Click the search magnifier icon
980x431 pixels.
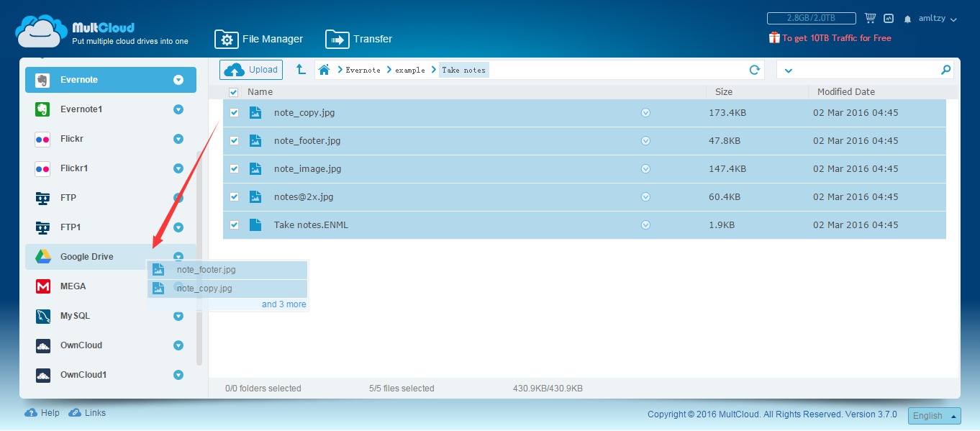945,70
